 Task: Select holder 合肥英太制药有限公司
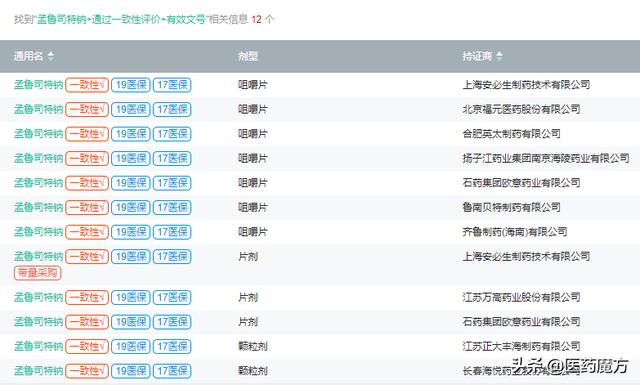coord(511,134)
